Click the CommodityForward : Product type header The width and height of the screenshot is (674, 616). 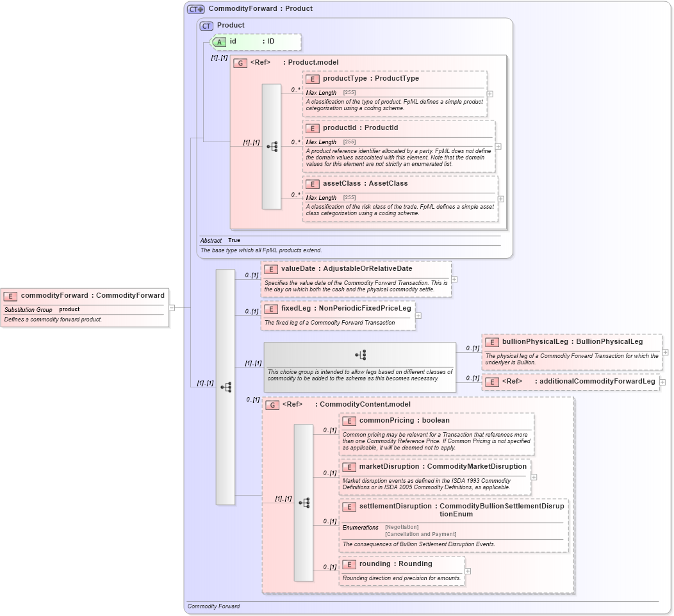coord(261,8)
